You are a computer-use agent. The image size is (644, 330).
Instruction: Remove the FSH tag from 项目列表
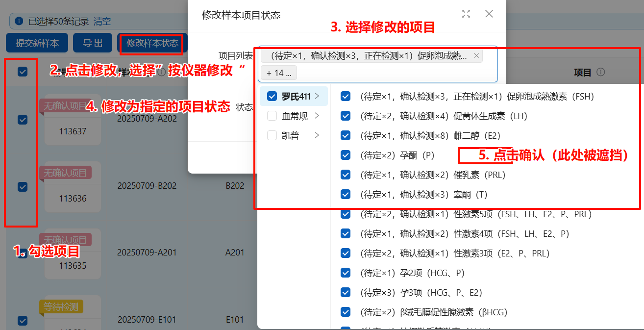pos(476,56)
